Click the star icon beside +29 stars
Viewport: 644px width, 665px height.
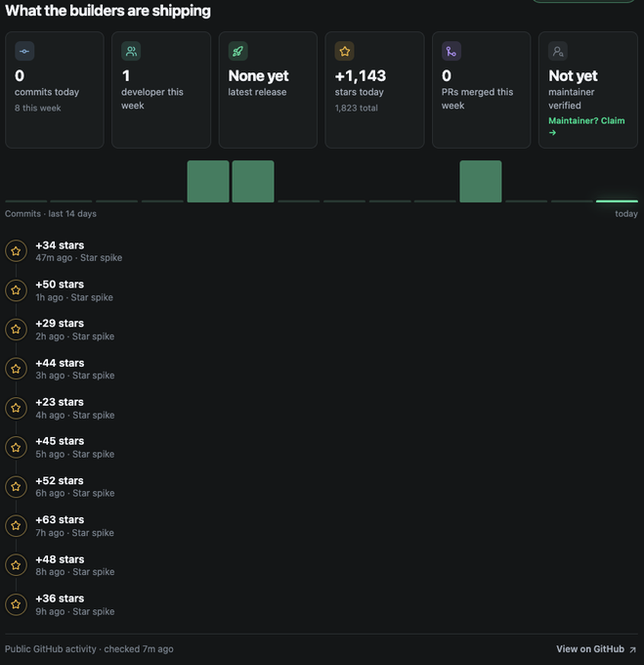pyautogui.click(x=16, y=330)
